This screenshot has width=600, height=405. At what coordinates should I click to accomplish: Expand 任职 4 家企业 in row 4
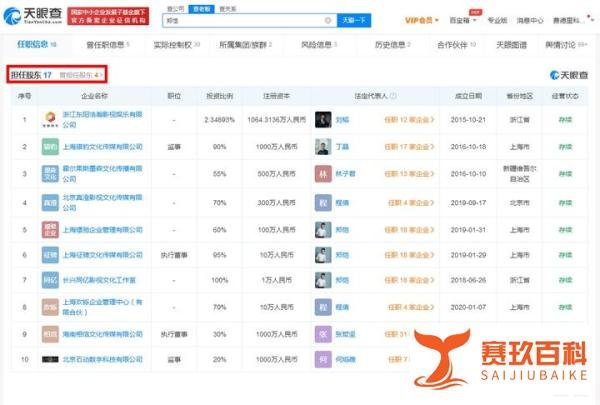[x=411, y=202]
